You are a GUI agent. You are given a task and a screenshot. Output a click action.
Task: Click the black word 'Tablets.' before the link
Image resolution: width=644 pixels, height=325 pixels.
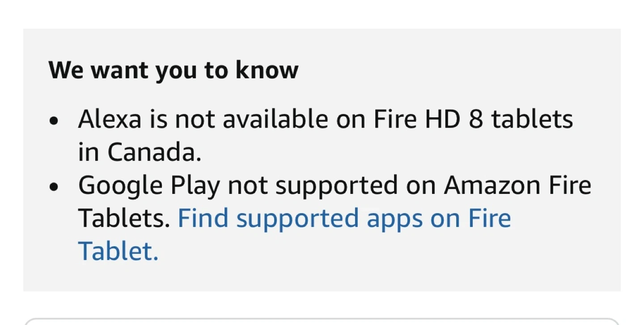(x=124, y=218)
